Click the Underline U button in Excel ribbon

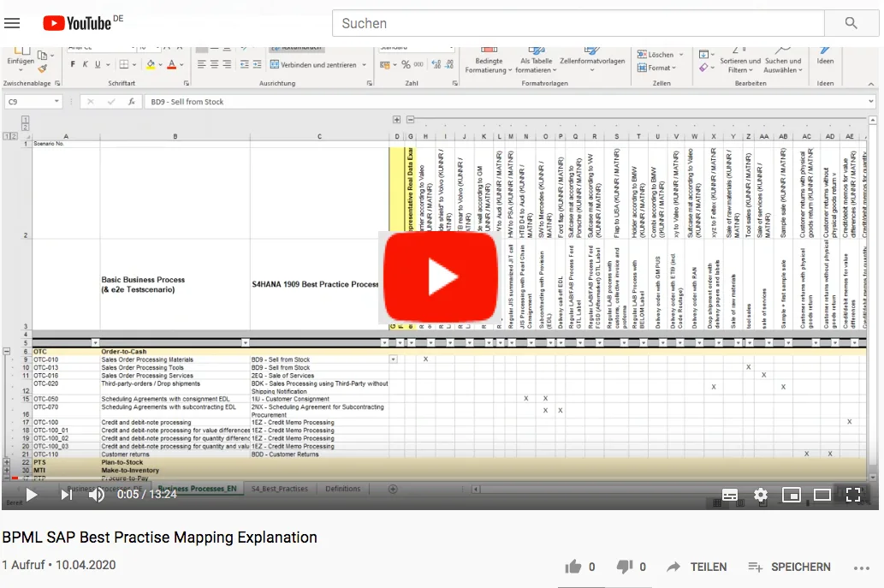tap(98, 64)
